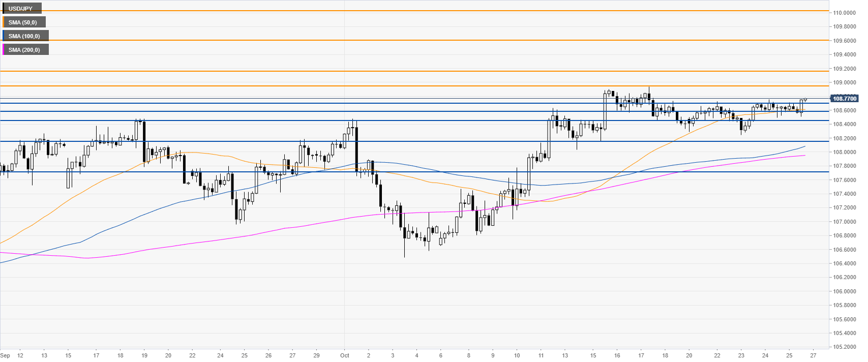Screen dimensions: 868x362
Task: Click the 106.8000 price axis label
Action: (x=844, y=235)
